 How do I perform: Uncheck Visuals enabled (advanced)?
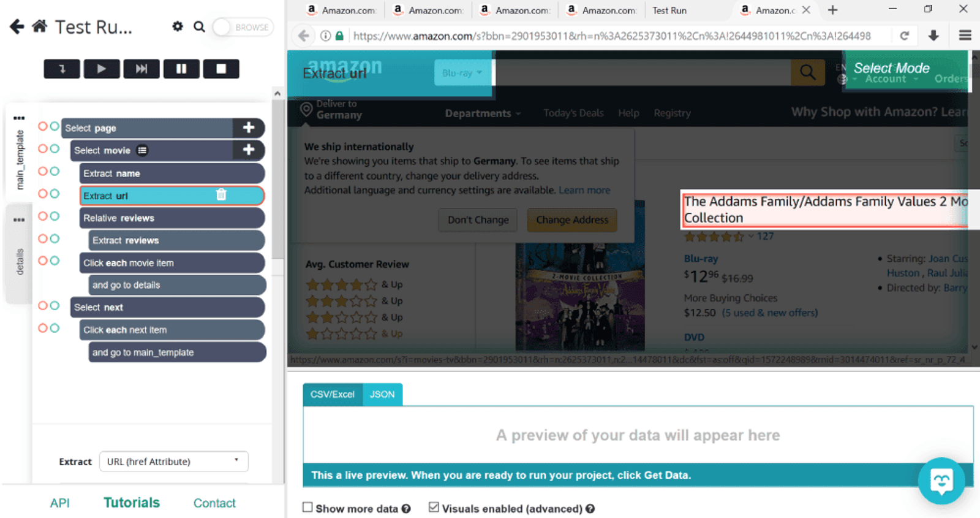pyautogui.click(x=434, y=508)
